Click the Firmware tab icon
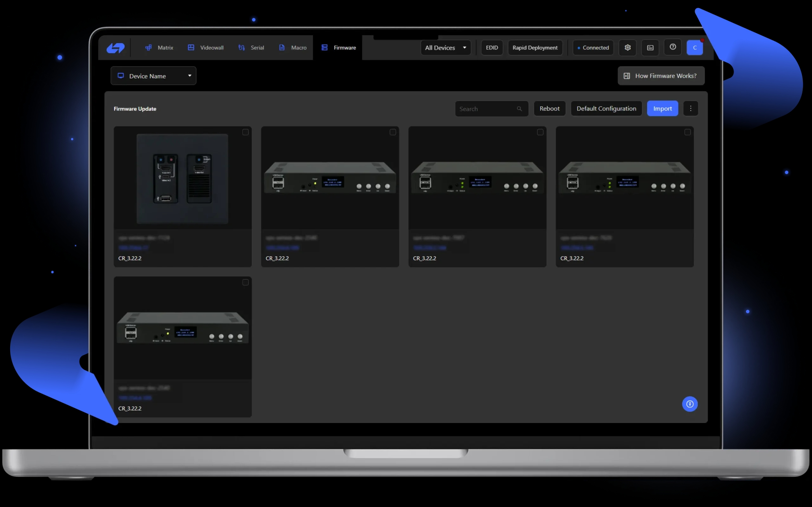This screenshot has height=507, width=812. point(324,47)
